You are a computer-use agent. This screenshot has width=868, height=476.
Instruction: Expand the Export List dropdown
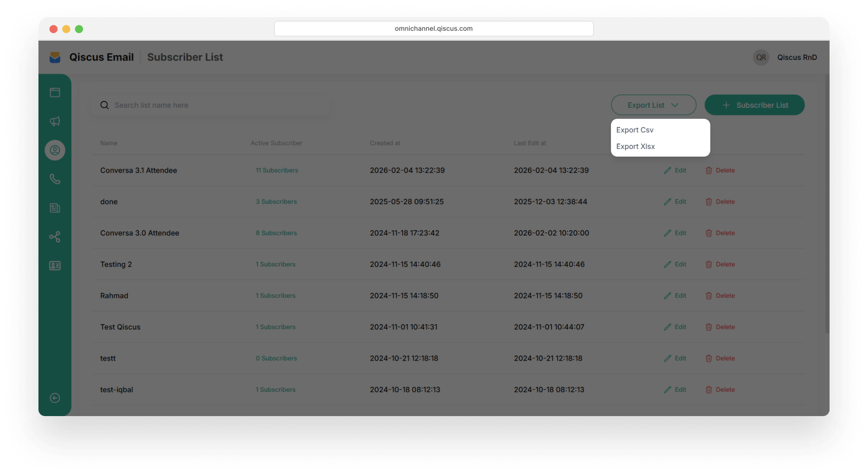click(653, 105)
